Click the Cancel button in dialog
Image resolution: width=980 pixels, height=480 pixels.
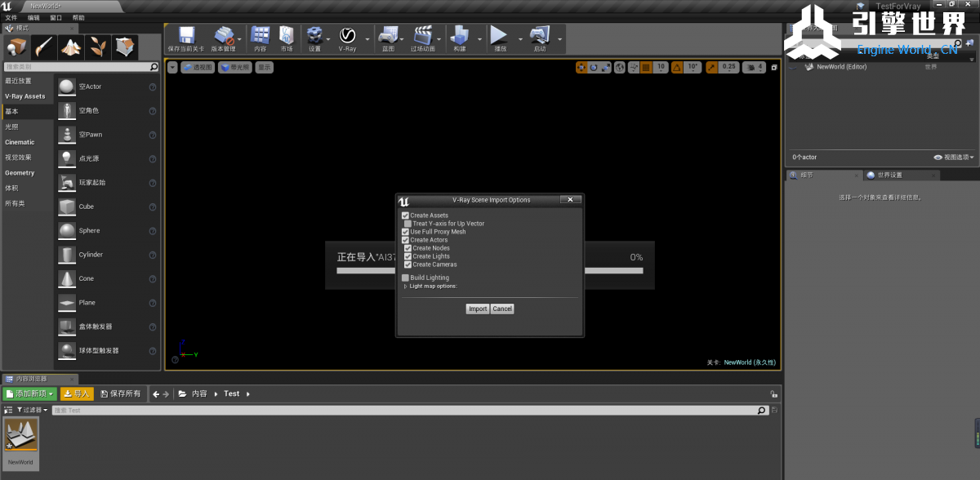coord(502,309)
